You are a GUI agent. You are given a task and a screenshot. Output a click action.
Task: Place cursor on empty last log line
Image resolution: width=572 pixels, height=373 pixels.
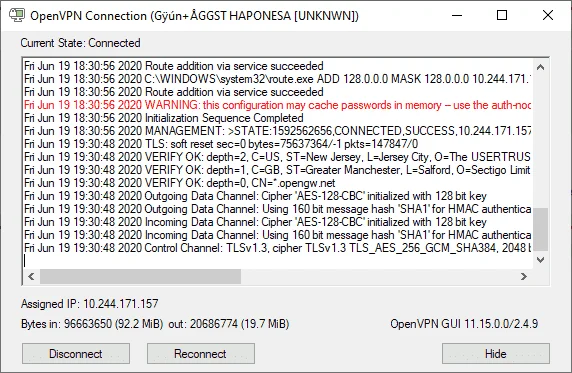[x=277, y=261]
